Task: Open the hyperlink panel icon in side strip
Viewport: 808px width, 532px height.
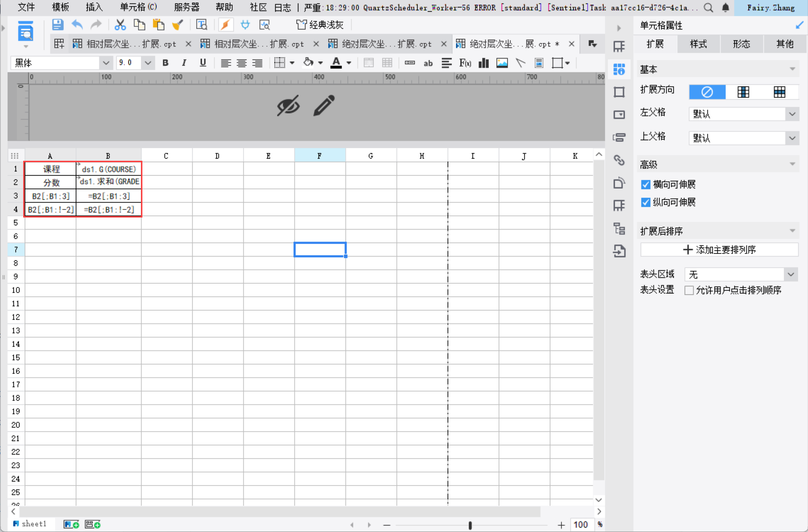Action: tap(619, 160)
